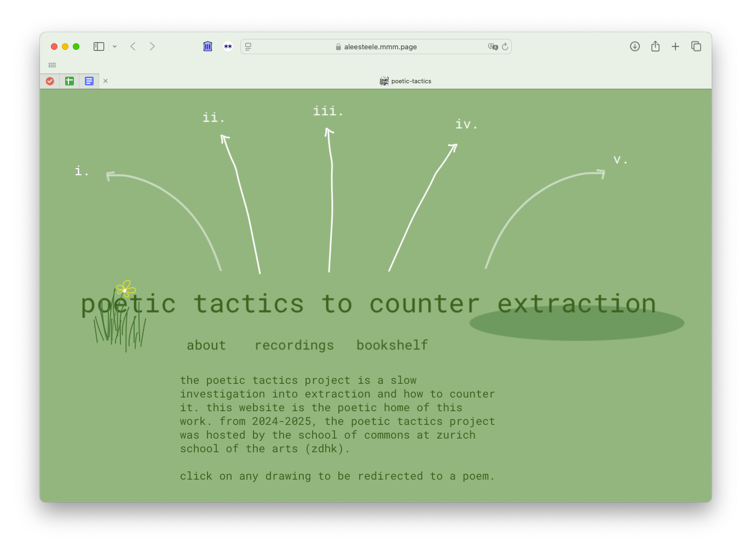Click the translate icon in address bar
756x547 pixels.
493,47
